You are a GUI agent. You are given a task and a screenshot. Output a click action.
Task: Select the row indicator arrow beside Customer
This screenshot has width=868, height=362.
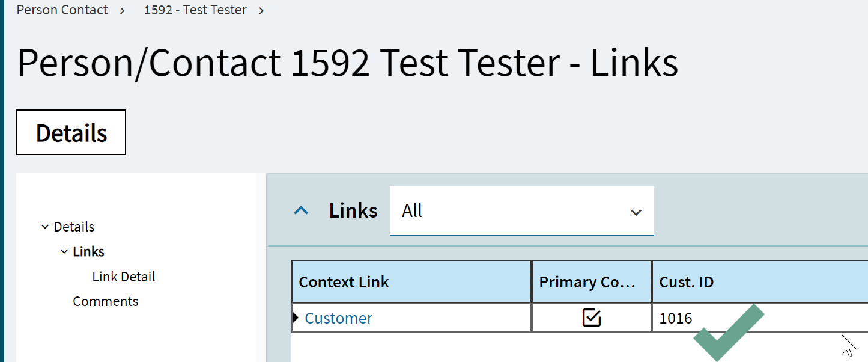[296, 318]
